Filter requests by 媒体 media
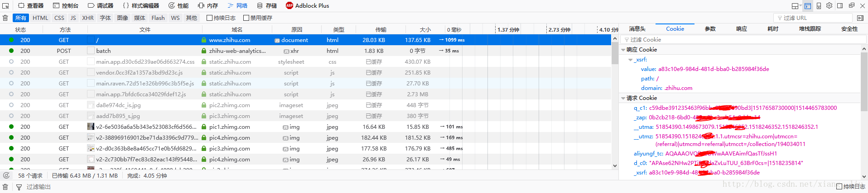This screenshot has width=868, height=193. pos(140,18)
